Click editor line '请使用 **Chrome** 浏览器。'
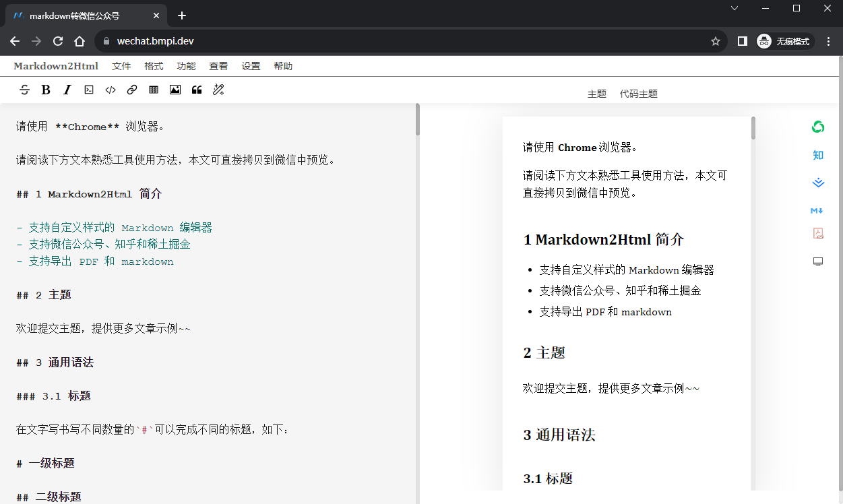 click(x=90, y=127)
